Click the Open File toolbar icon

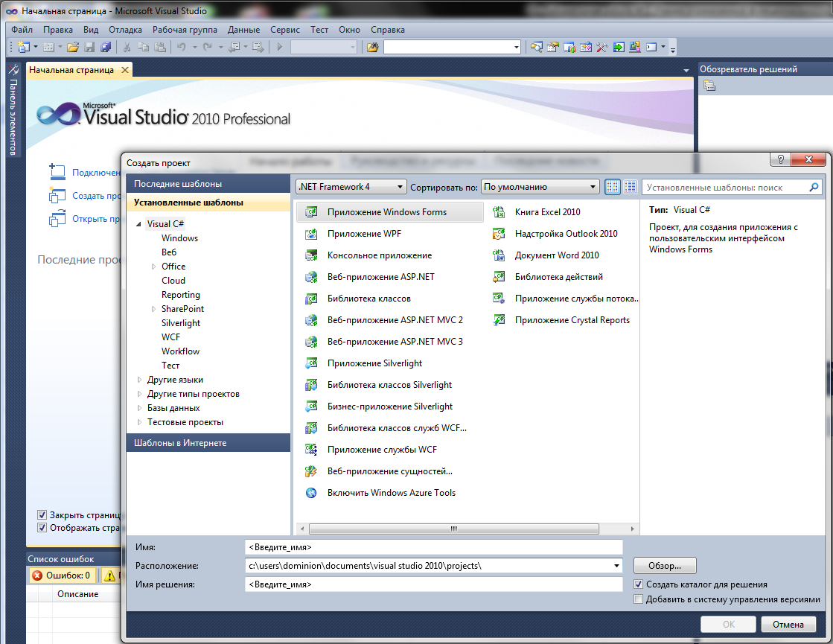73,48
